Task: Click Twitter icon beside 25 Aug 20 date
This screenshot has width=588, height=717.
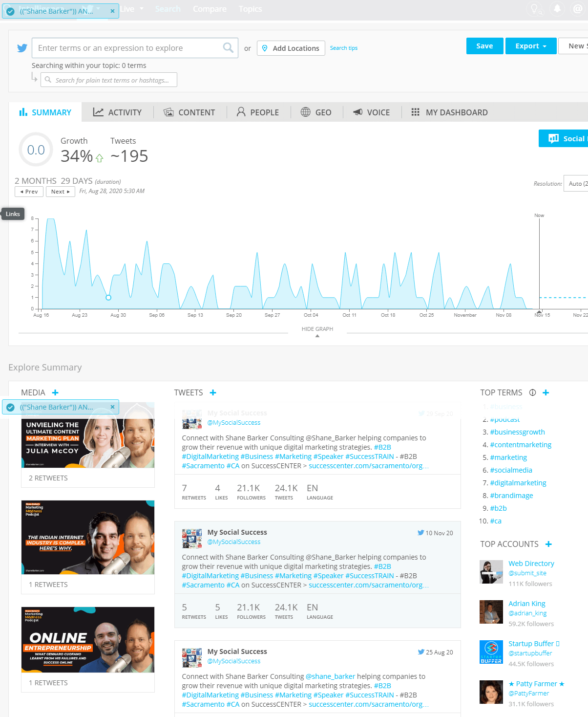Action: coord(421,652)
